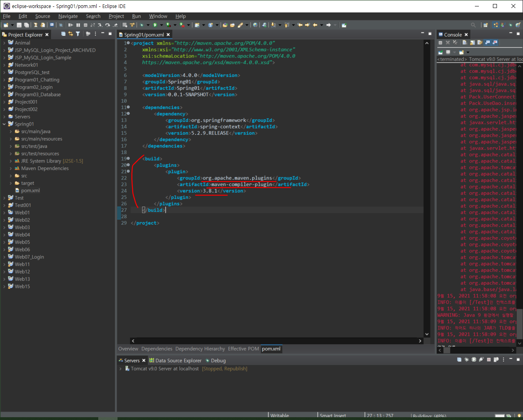
Task: Click the Project Explorer filter funnel icon
Action: pos(78,34)
